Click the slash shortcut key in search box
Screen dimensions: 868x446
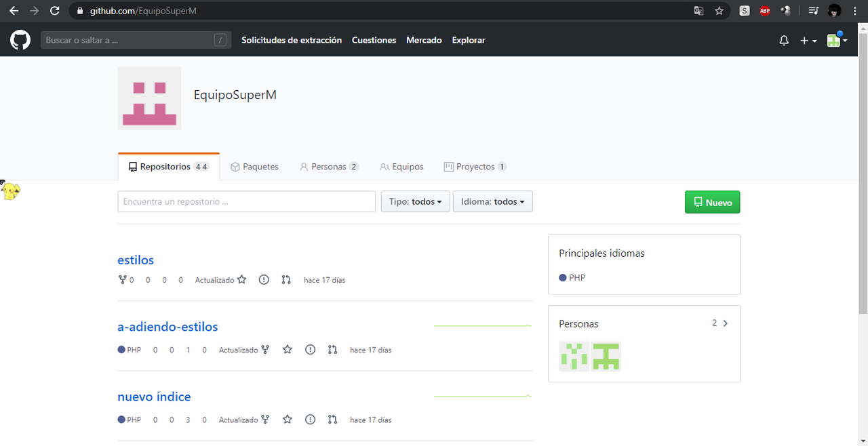click(220, 40)
